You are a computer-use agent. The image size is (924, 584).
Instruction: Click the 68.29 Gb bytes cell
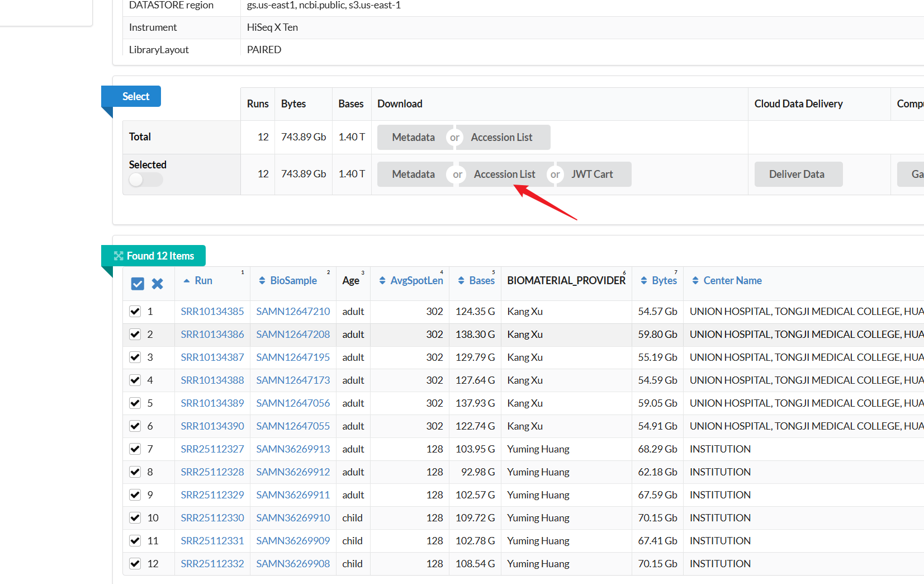tap(658, 449)
